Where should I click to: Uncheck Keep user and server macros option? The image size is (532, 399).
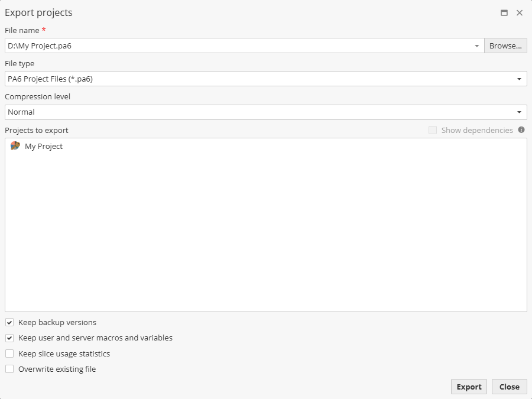point(9,338)
